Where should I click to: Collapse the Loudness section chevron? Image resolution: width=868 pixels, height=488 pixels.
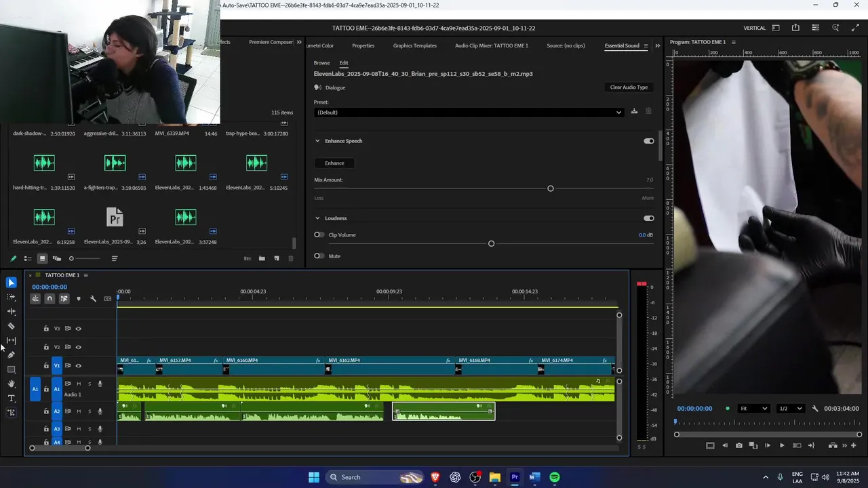coord(317,218)
